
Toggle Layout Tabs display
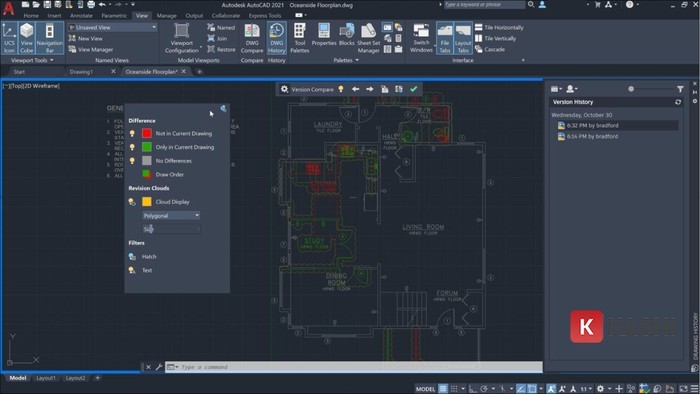(x=463, y=38)
